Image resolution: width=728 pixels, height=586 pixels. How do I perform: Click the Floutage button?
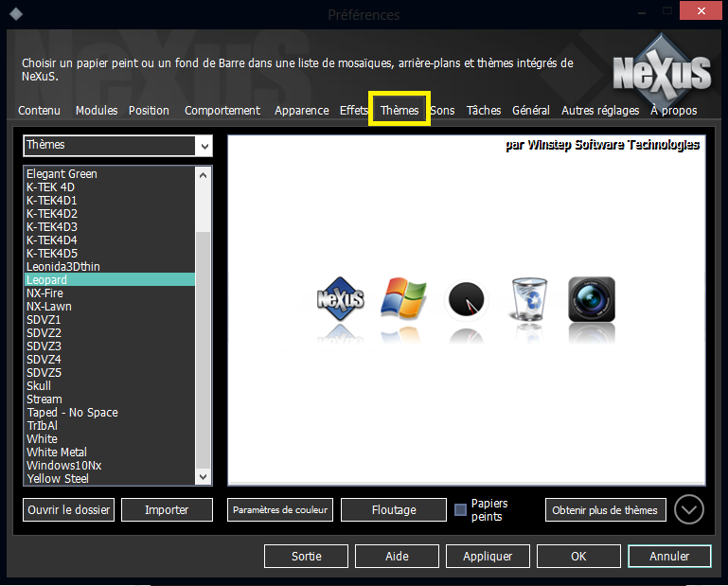(394, 510)
